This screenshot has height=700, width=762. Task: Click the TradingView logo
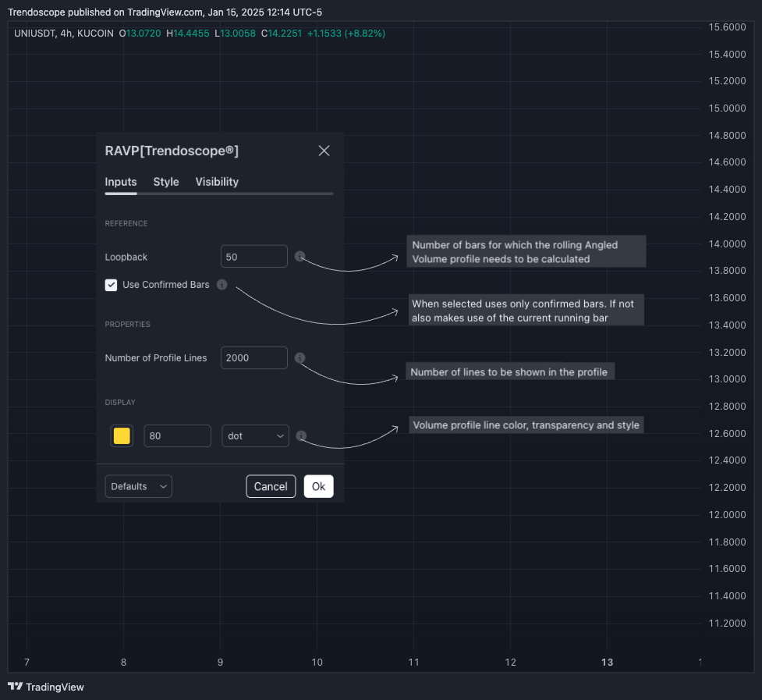tap(46, 687)
